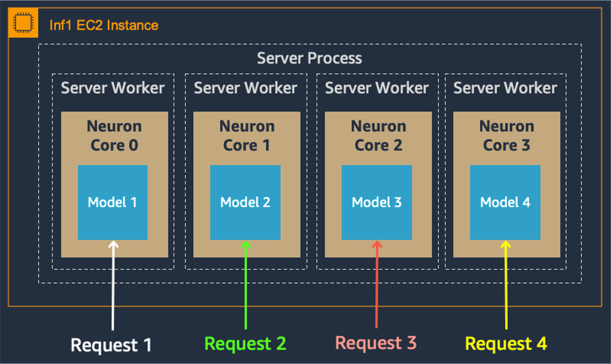This screenshot has height=364, width=611.
Task: Click the Neuron Core 0 label
Action: [x=114, y=135]
